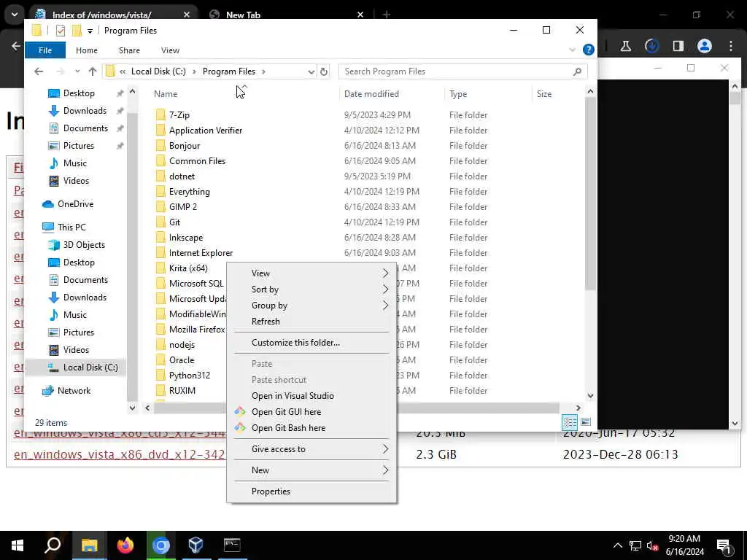Viewport: 747px width, 560px height.
Task: Switch to Large icons view button
Action: [586, 422]
